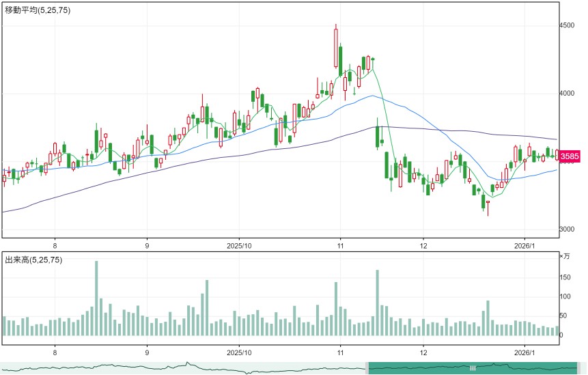The height and width of the screenshot is (375, 588).
Task: Select the left handle of the range selector
Action: coord(367,368)
